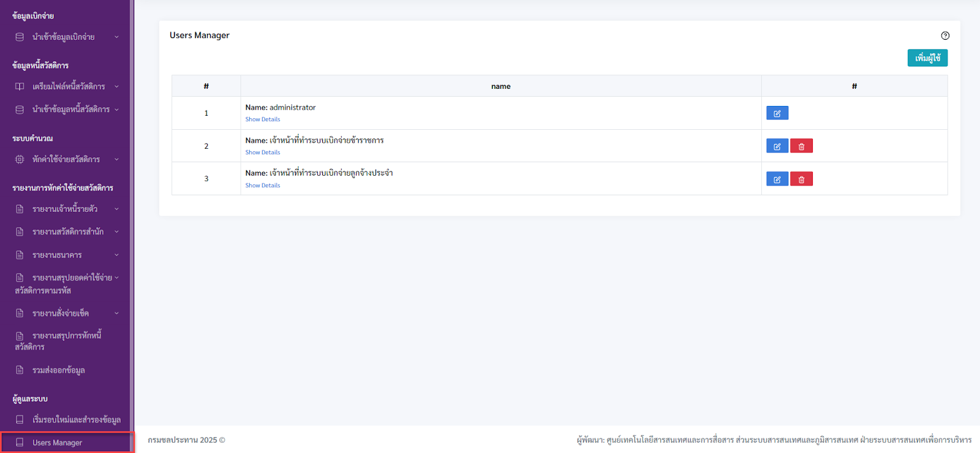Click edit icon for เจ้าหน้าที่ทำระบบเบิกจ่ายลูกจ้างประจำ

tap(777, 179)
